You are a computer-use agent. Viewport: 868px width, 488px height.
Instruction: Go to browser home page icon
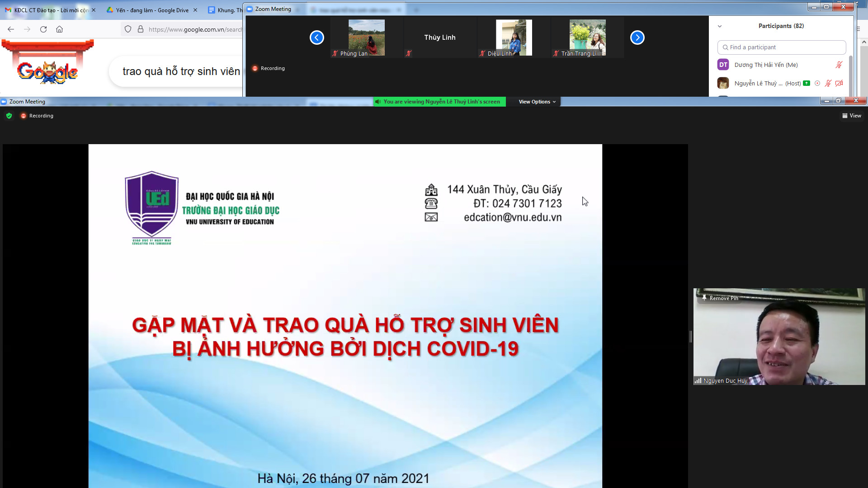pos(59,29)
